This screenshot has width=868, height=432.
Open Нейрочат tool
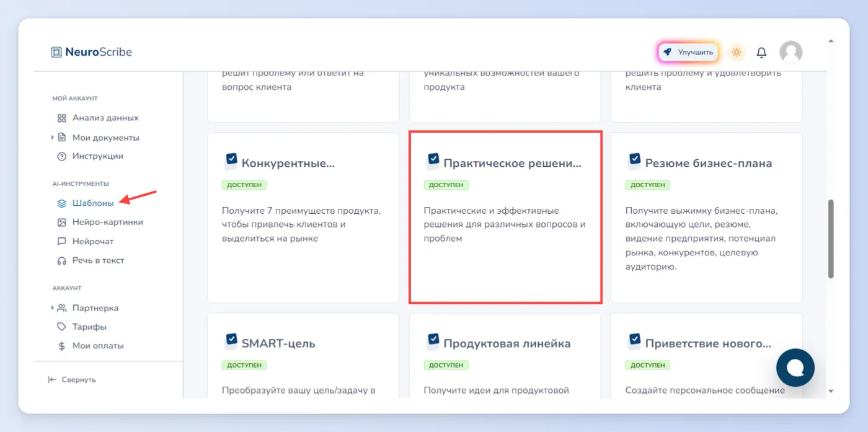pos(93,241)
